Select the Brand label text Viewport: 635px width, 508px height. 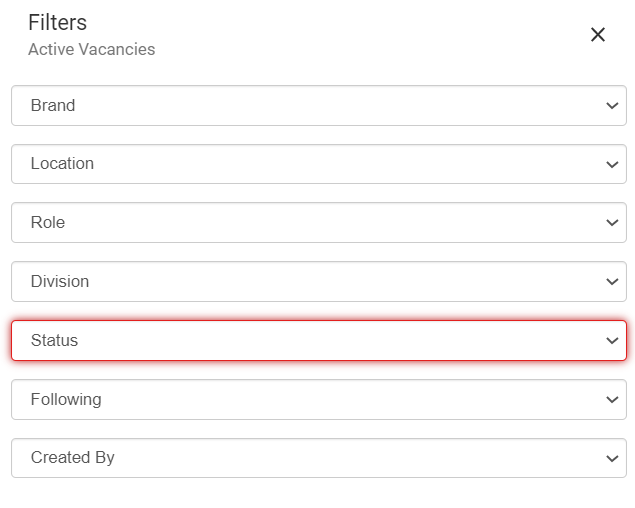click(52, 106)
